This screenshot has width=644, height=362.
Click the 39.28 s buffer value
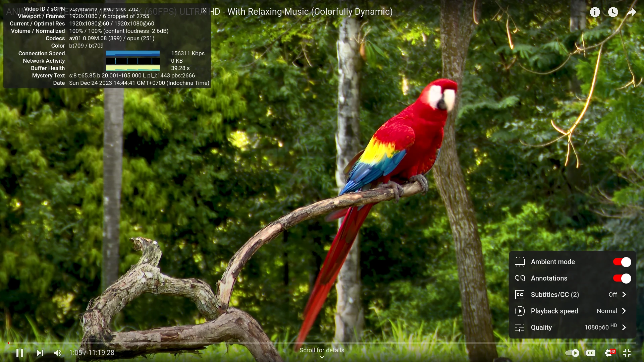point(180,68)
